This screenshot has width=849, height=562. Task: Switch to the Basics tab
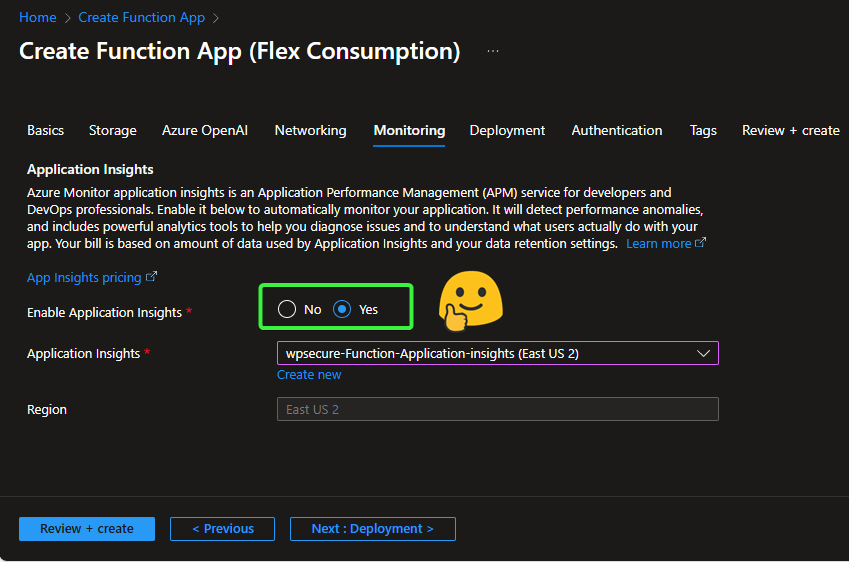tap(45, 130)
